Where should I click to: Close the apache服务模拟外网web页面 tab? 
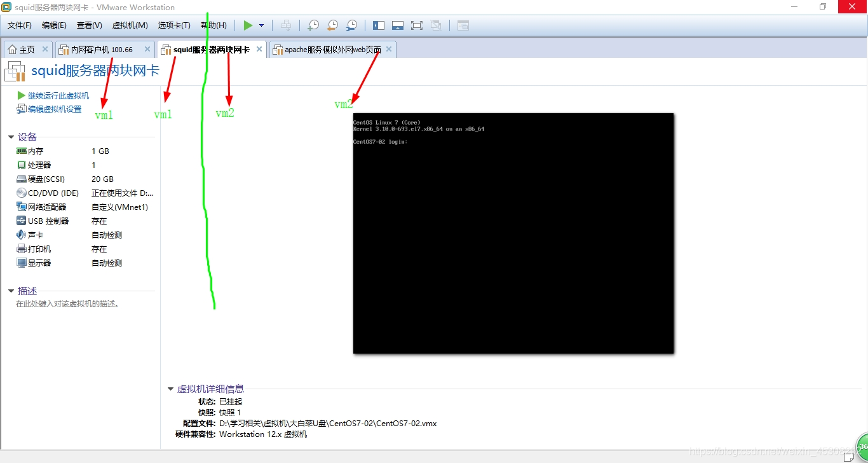(389, 49)
